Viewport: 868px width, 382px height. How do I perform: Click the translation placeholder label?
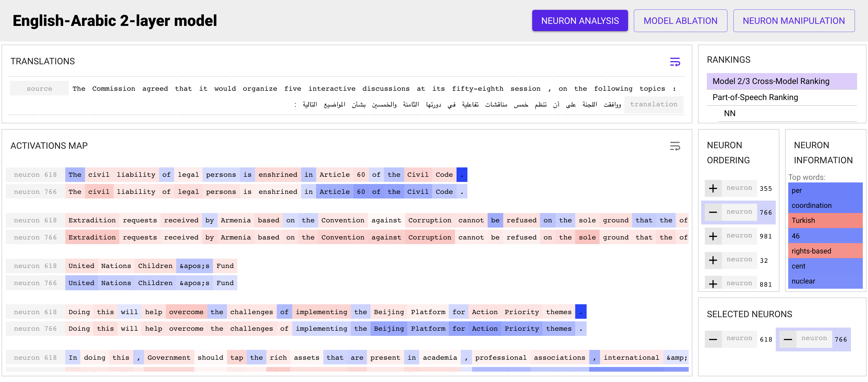[x=654, y=104]
